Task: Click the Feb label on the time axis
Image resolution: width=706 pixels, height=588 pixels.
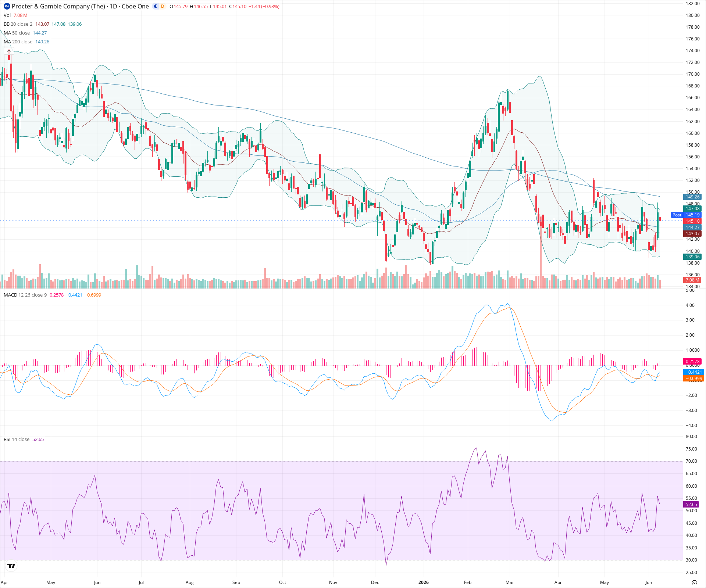Action: tap(468, 582)
